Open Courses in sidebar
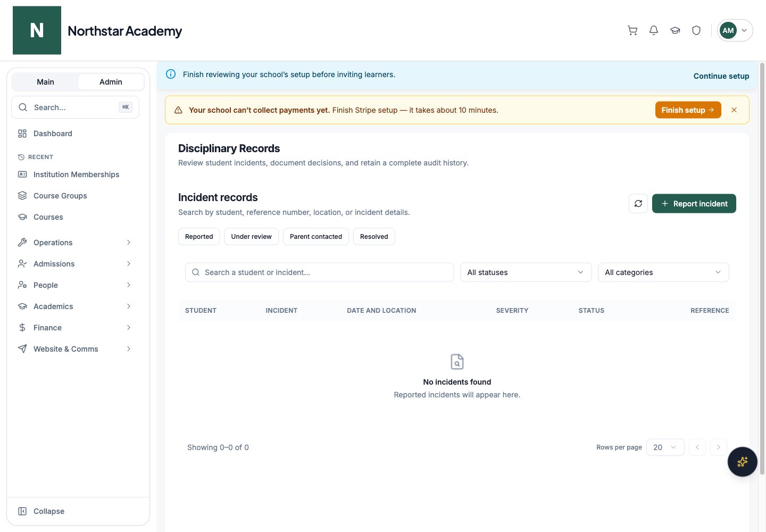 click(75, 217)
